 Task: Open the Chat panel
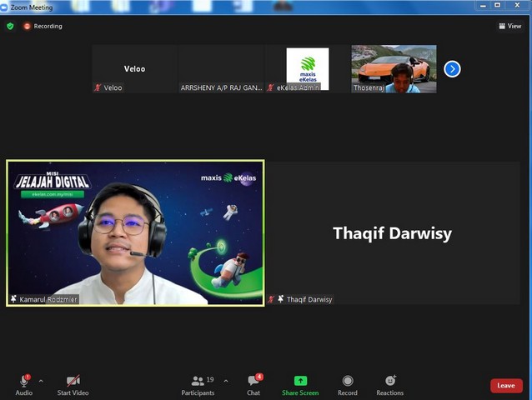(253, 382)
